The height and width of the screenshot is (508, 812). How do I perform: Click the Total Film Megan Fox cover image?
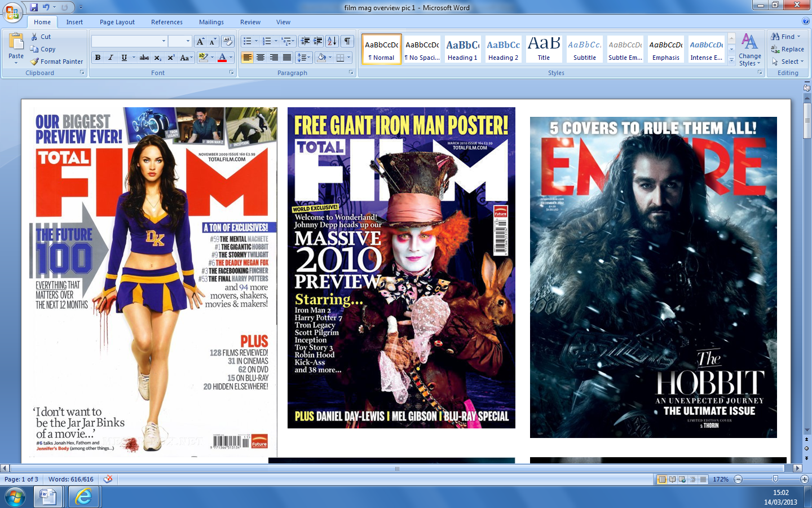[153, 282]
